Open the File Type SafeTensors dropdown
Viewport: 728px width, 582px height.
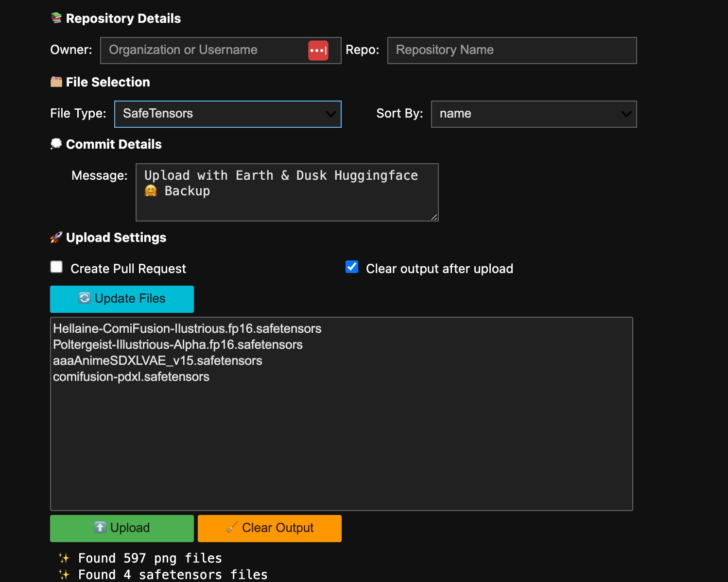[227, 114]
